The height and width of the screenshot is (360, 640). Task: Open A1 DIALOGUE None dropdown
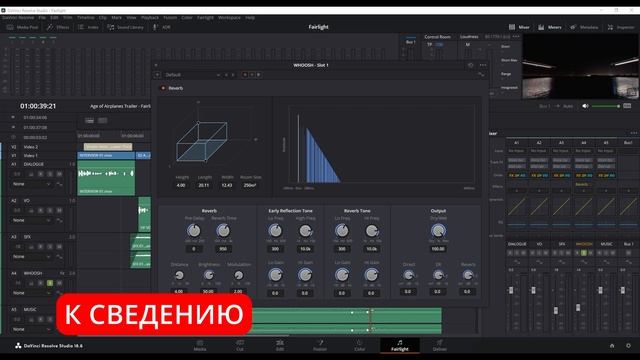31,184
